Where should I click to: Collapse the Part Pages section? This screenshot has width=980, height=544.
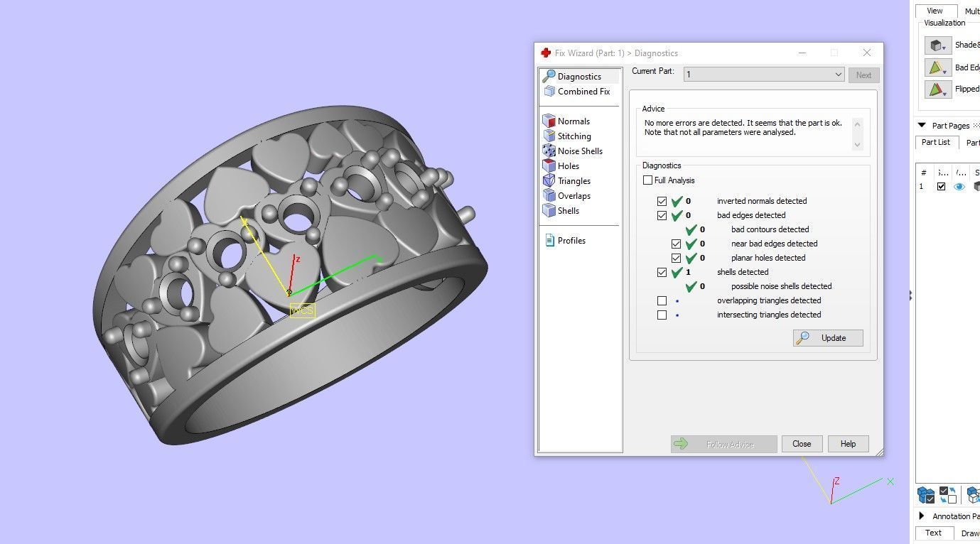click(922, 125)
